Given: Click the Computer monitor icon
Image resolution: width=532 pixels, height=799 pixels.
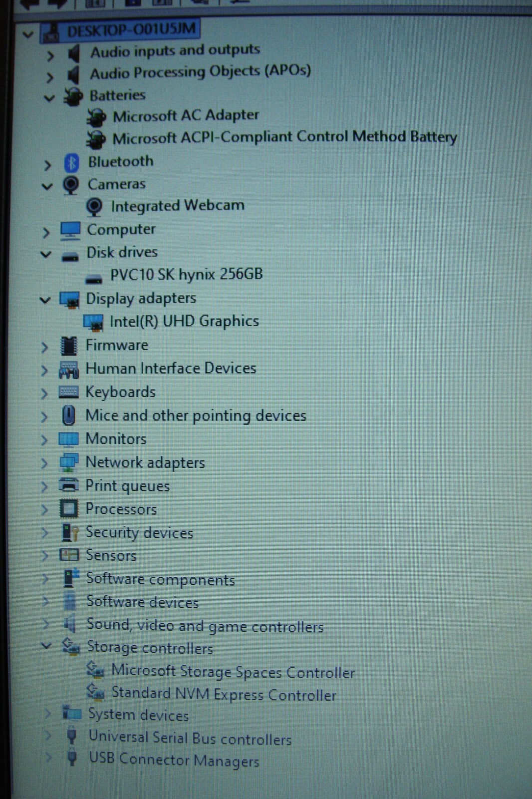Looking at the screenshot, I should click(70, 230).
